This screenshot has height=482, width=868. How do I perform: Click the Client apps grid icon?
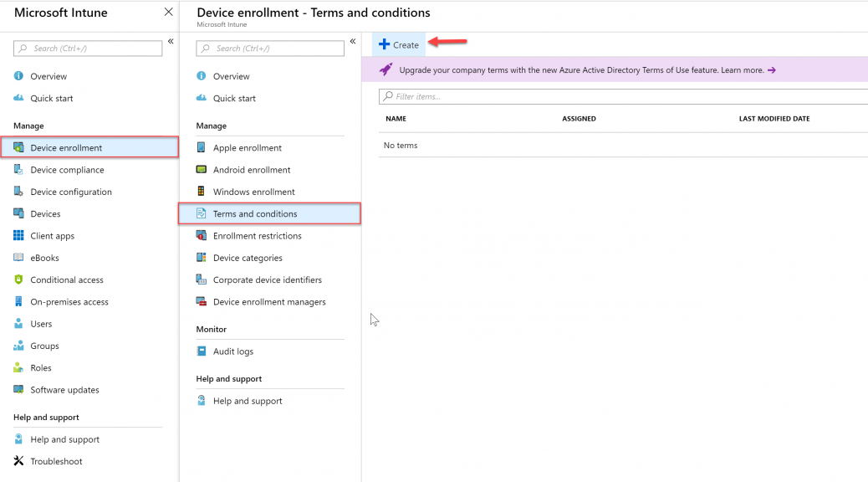[x=19, y=235]
